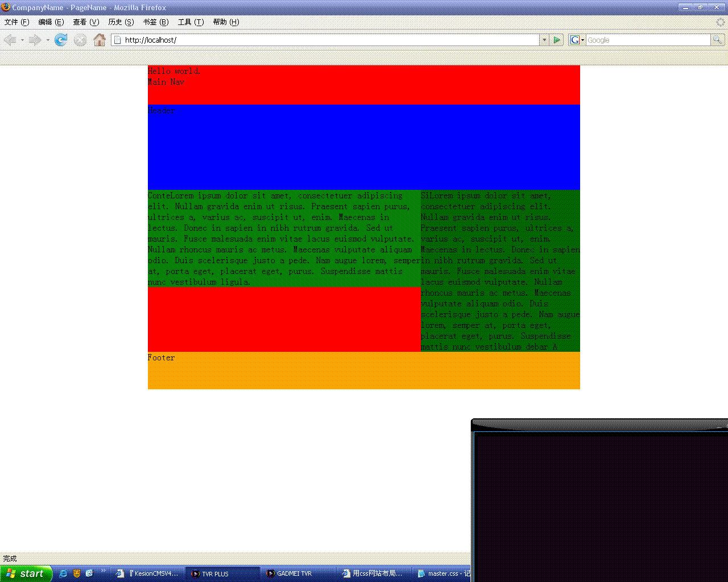This screenshot has width=728, height=582.
Task: Switch to KesionCMSV4 taskbar window
Action: 147,573
